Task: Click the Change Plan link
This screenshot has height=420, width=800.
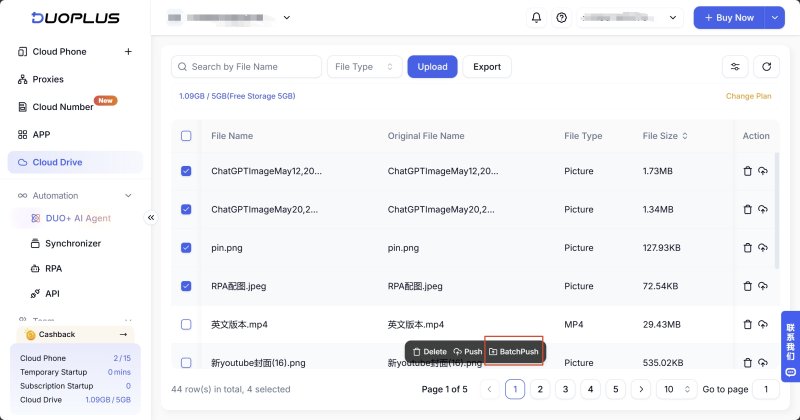Action: [x=748, y=96]
